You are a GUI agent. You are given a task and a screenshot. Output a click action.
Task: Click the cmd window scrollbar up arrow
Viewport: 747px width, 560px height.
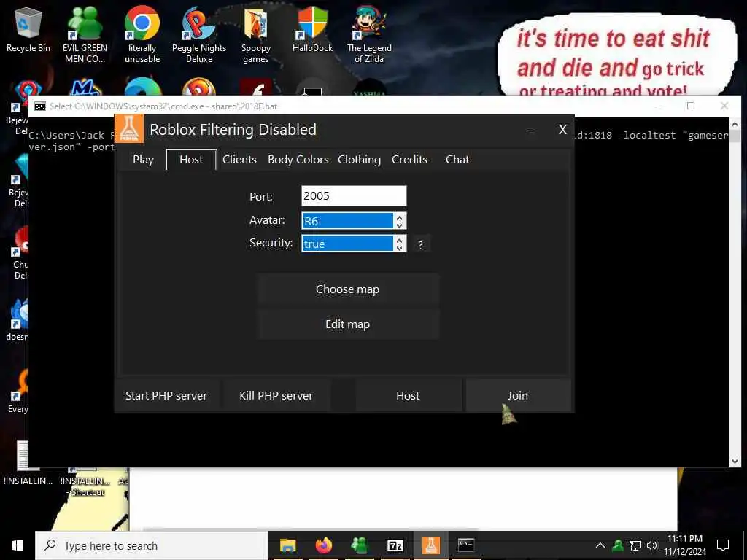coord(735,124)
